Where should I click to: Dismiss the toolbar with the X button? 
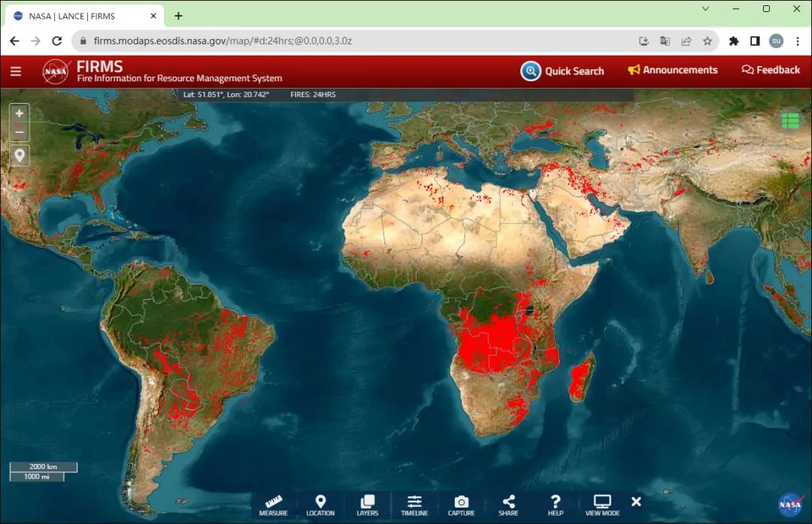[636, 501]
